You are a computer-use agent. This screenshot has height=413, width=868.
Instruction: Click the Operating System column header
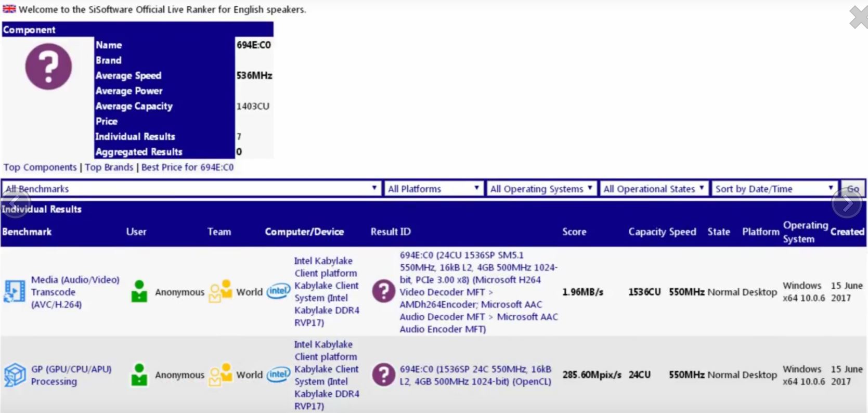[x=806, y=232]
